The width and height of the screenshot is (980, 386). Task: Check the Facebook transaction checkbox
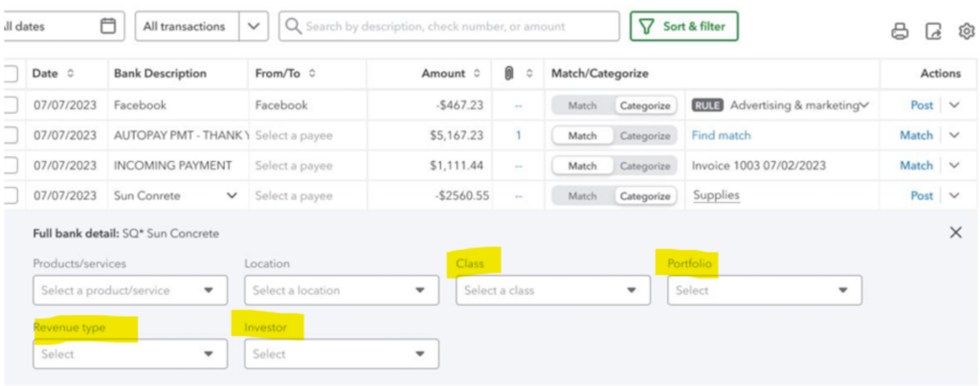pyautogui.click(x=10, y=105)
